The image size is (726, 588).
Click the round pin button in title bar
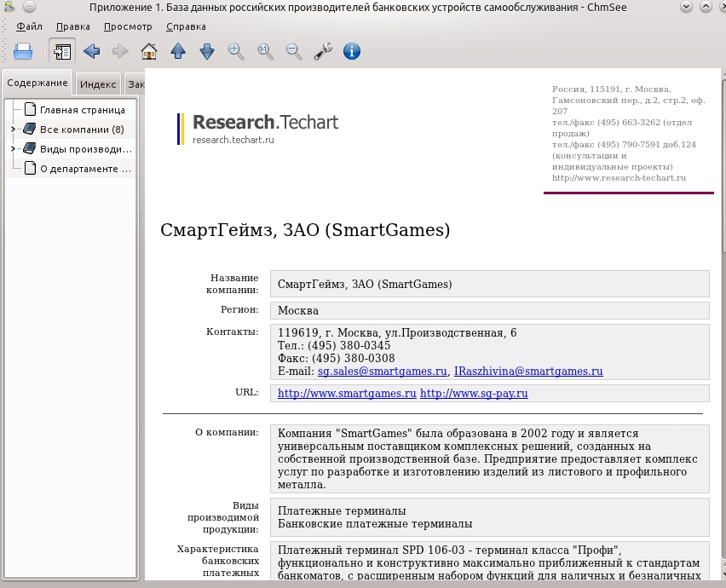point(29,7)
